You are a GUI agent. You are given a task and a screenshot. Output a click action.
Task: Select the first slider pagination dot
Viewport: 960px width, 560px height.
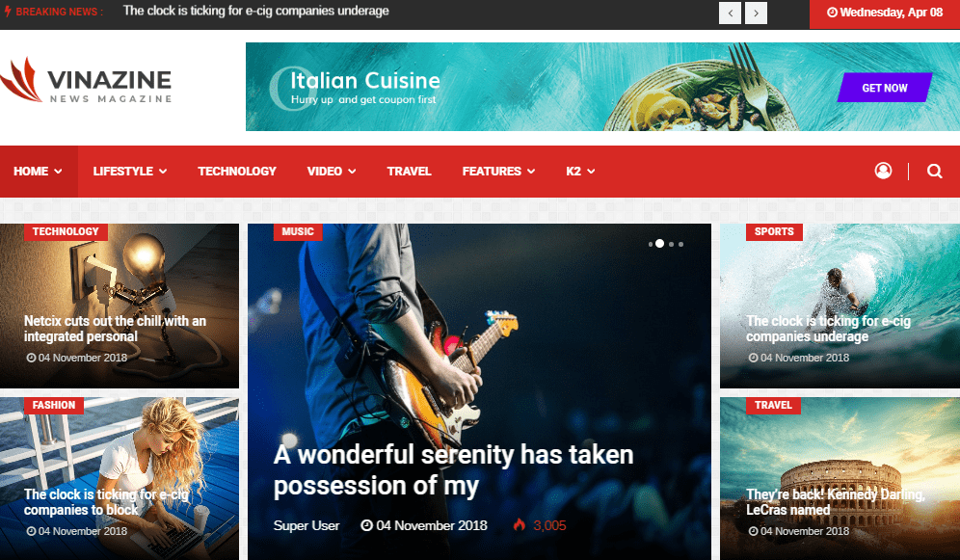coord(651,244)
